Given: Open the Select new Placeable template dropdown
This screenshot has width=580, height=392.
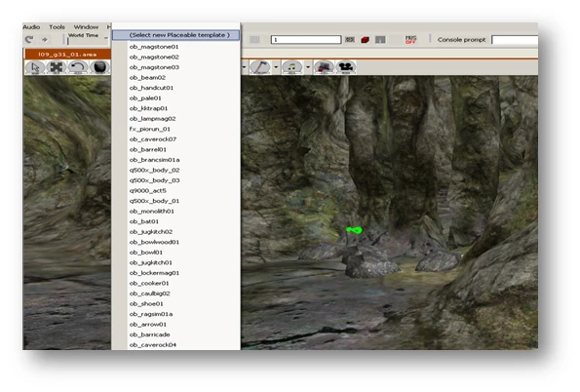Looking at the screenshot, I should [176, 35].
